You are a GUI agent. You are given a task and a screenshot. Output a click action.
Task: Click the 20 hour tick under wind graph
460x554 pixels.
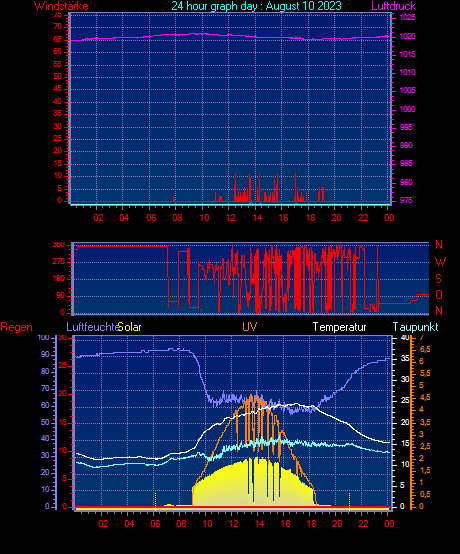336,218
